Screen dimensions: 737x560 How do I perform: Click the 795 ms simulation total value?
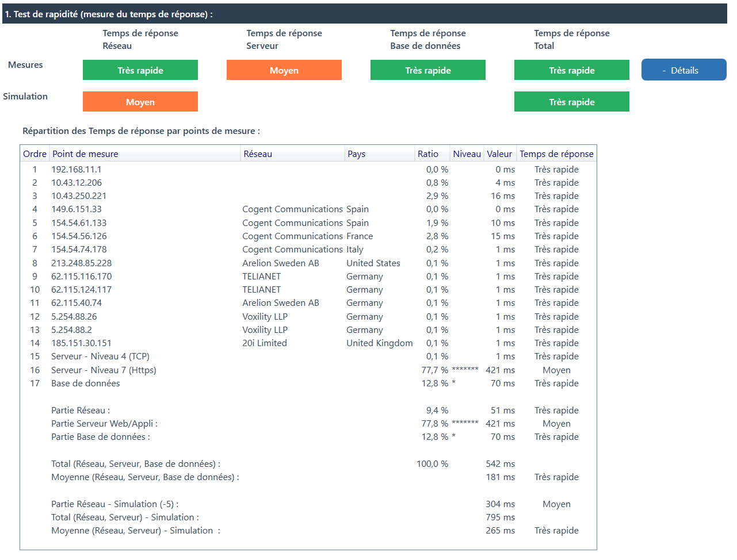click(500, 517)
